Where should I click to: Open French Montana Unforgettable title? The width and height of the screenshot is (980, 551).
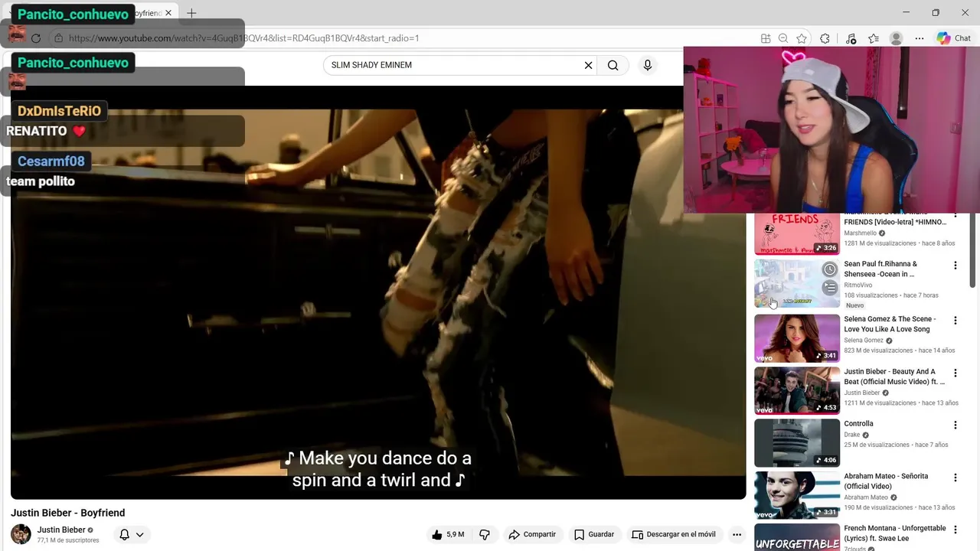pyautogui.click(x=894, y=533)
